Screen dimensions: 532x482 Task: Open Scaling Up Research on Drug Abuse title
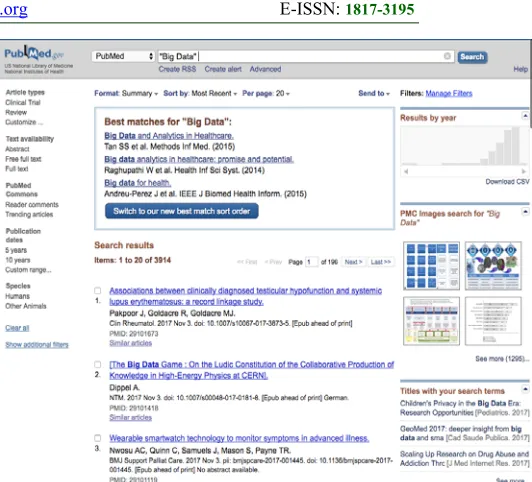point(464,459)
